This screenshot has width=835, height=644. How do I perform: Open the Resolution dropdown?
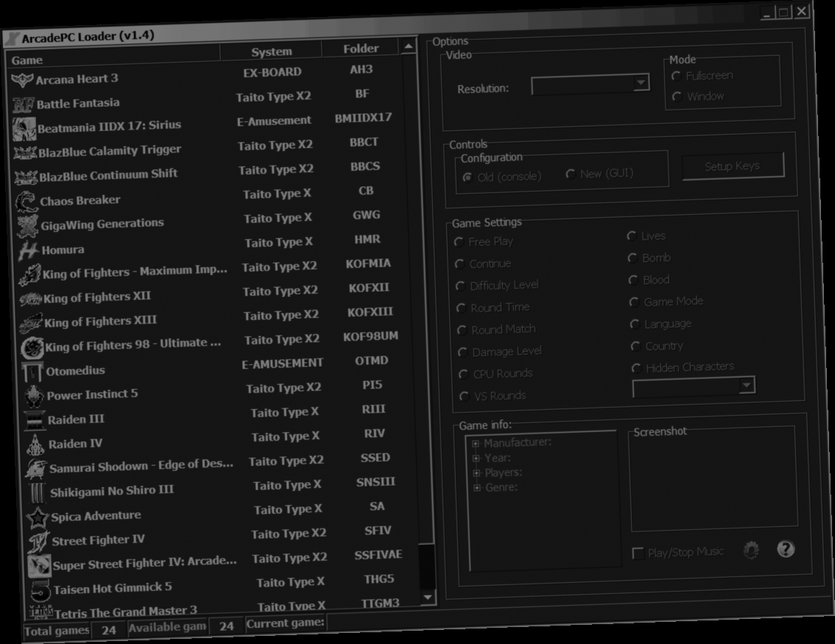pyautogui.click(x=641, y=82)
